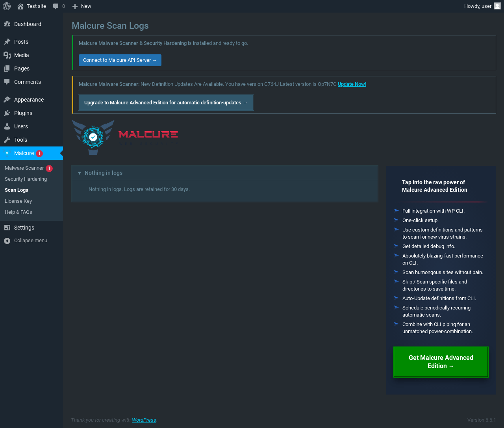The width and height of the screenshot is (504, 428).
Task: Click the Malcure notification badge in sidebar
Action: pos(39,153)
